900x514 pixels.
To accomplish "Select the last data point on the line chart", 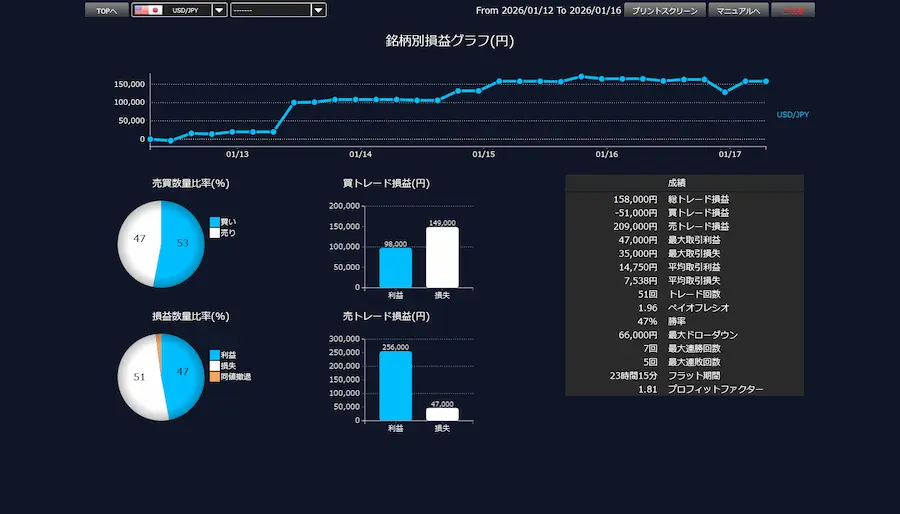I will [x=766, y=81].
